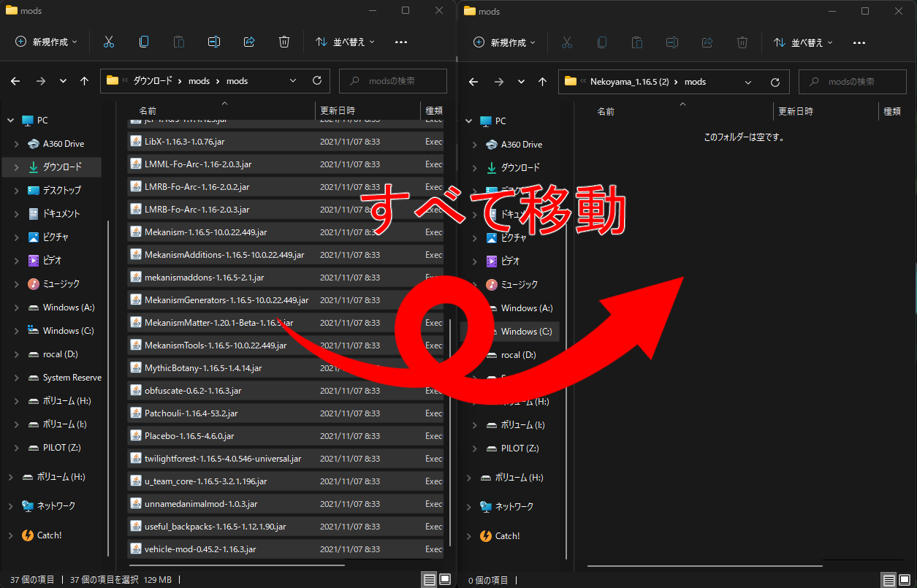This screenshot has height=588, width=917.
Task: Click the horizontal scrollbar under the jar file list
Action: coord(236,565)
